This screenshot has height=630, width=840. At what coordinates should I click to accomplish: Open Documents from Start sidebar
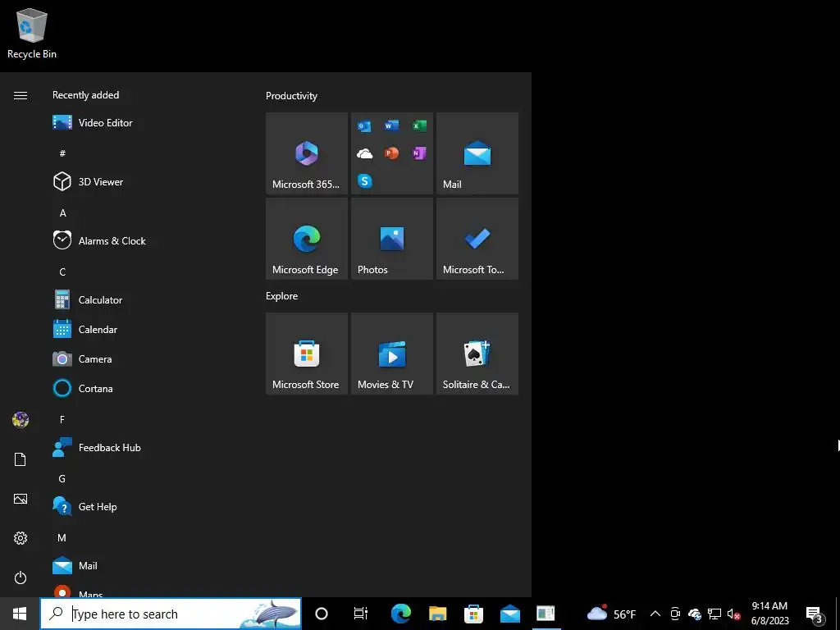click(21, 459)
